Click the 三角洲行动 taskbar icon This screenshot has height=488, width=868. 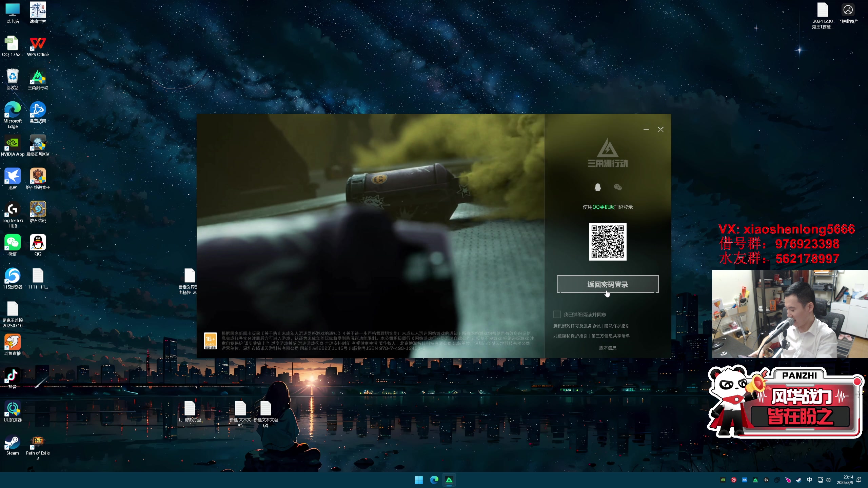(x=449, y=480)
